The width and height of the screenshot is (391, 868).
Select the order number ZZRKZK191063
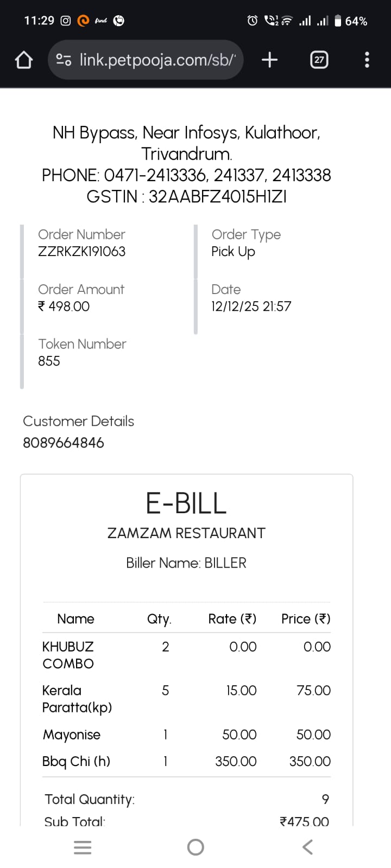[81, 252]
